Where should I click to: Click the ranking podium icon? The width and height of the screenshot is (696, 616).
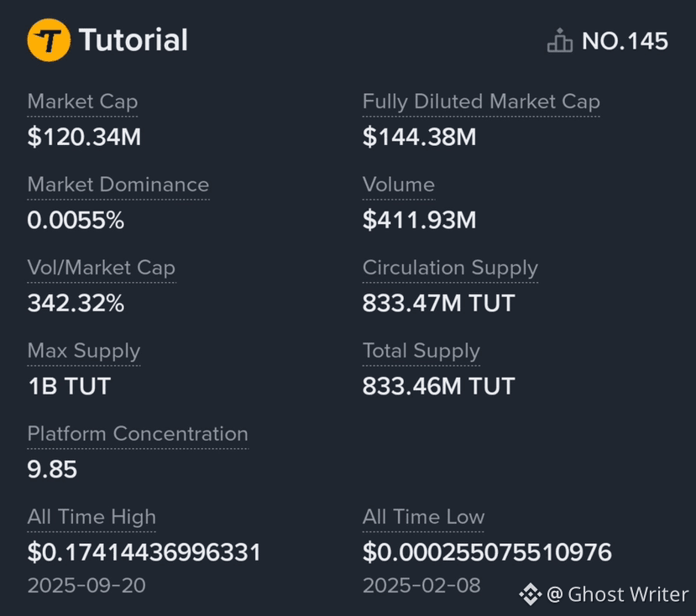[560, 40]
